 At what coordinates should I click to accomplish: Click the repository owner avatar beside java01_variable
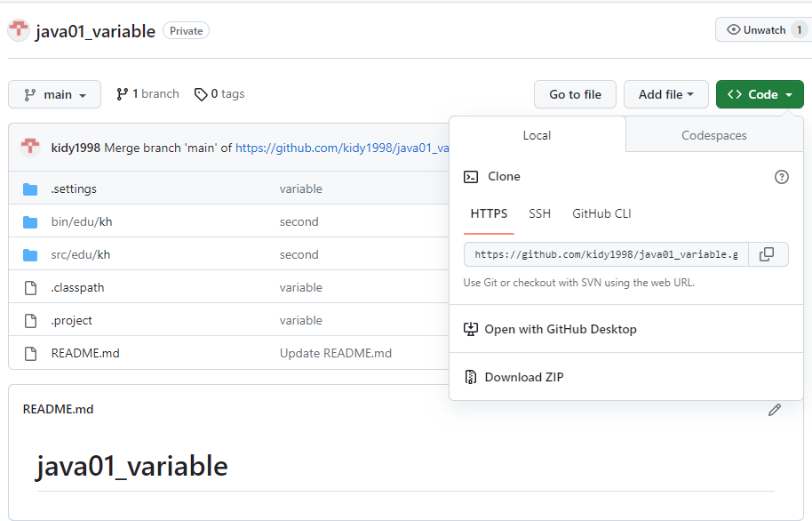pos(19,30)
